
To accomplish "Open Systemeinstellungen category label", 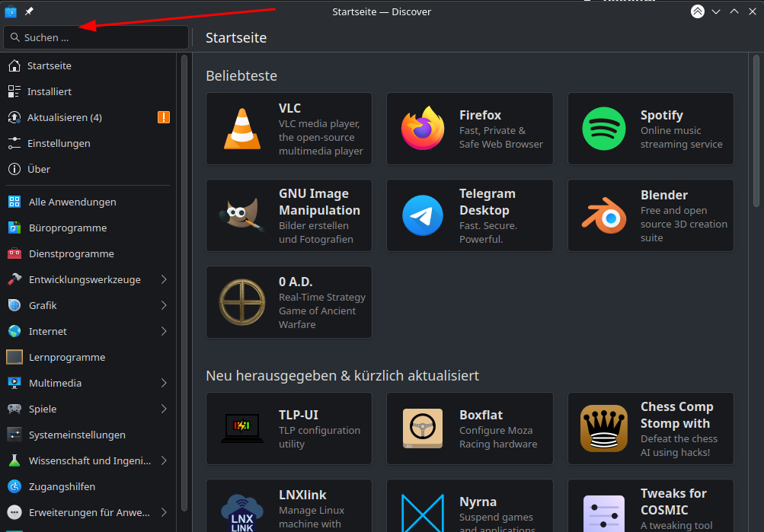I will click(x=77, y=435).
